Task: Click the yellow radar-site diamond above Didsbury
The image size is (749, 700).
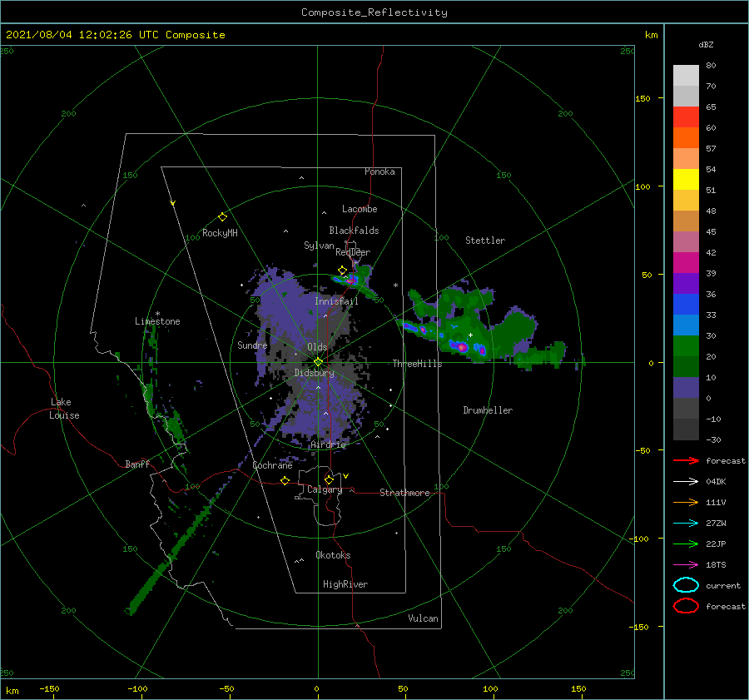Action: pos(318,362)
